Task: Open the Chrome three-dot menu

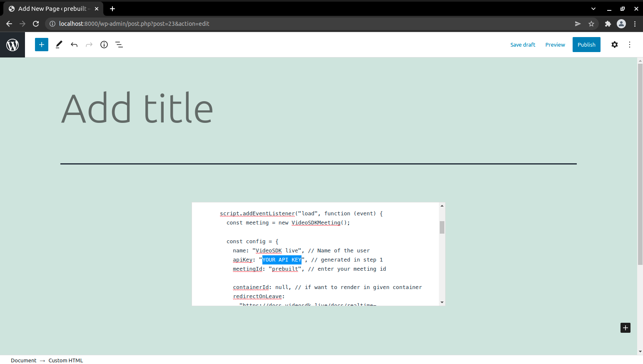Action: [635, 24]
